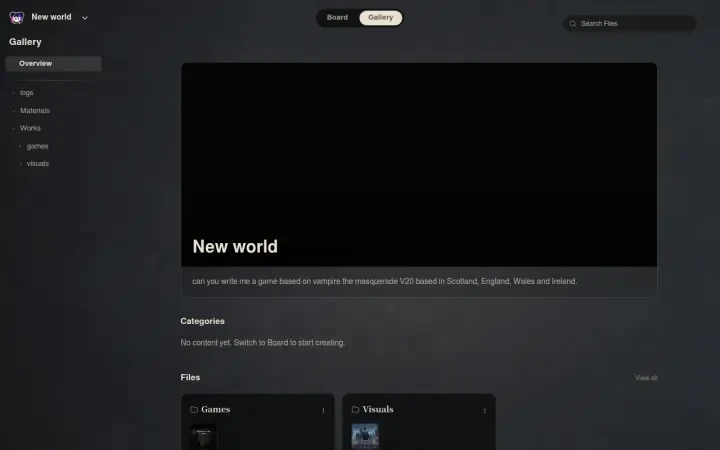Viewport: 720px width, 450px height.
Task: Click the folder icon beside Games
Action: [194, 409]
